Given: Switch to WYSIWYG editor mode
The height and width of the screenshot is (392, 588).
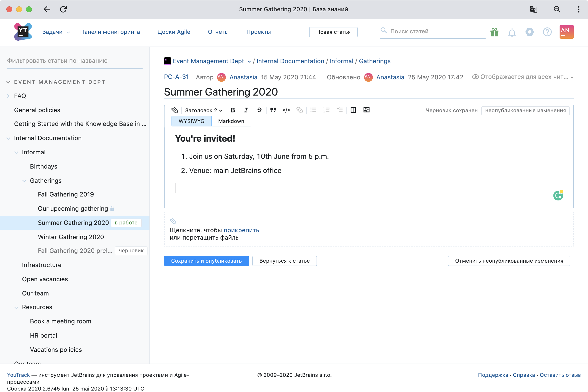Looking at the screenshot, I should (x=191, y=121).
